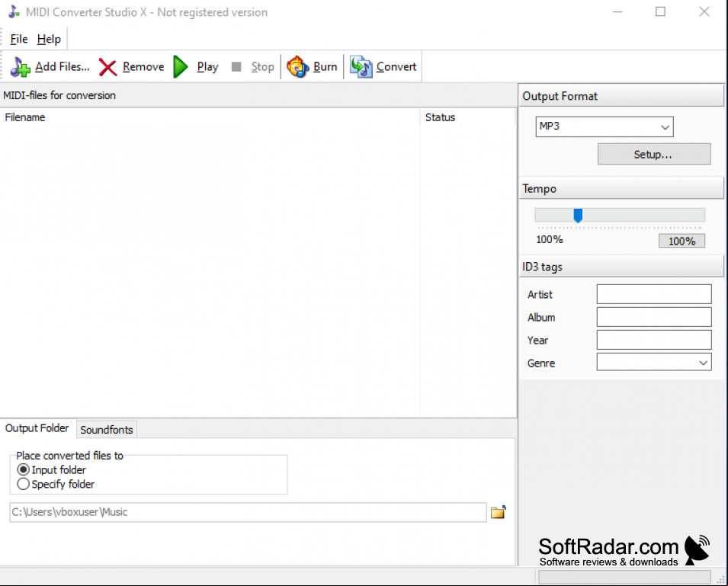Image resolution: width=728 pixels, height=586 pixels.
Task: Select the Input folder radio button
Action: click(23, 469)
